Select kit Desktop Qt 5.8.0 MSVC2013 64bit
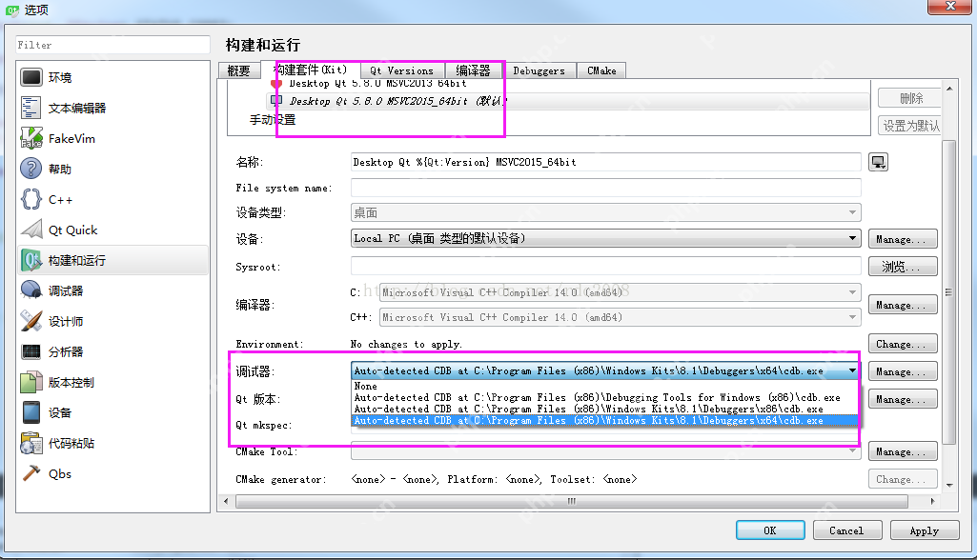Screen dimensions: 977x560 click(x=377, y=84)
